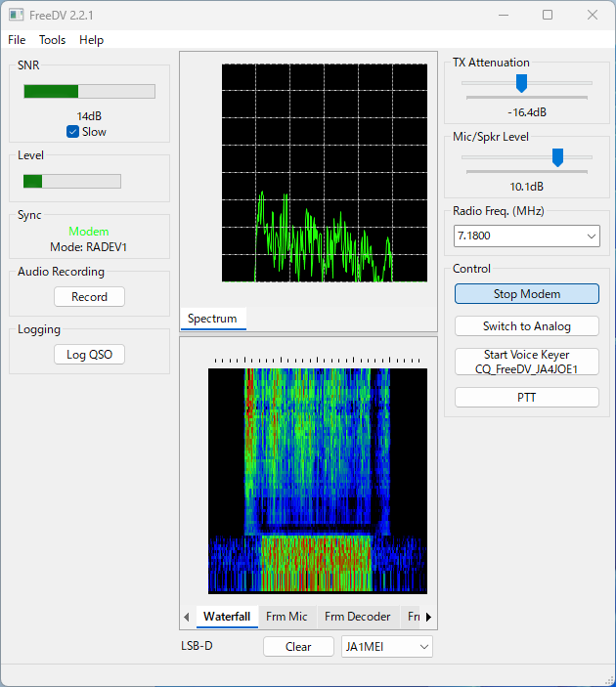Click the Record audio button

(89, 297)
